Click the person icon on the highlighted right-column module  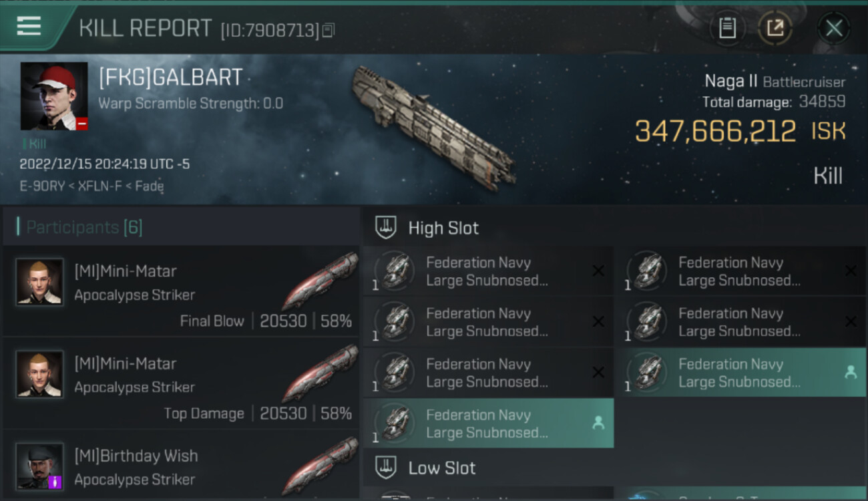tap(850, 372)
